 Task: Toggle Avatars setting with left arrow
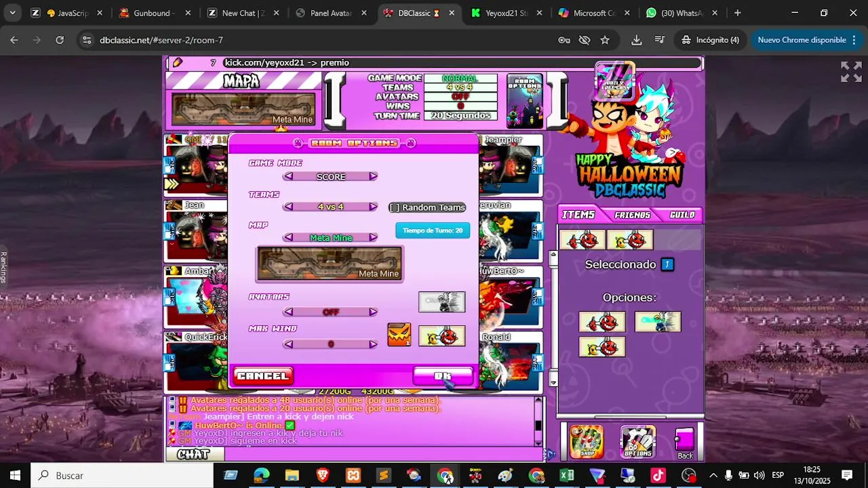pos(288,312)
